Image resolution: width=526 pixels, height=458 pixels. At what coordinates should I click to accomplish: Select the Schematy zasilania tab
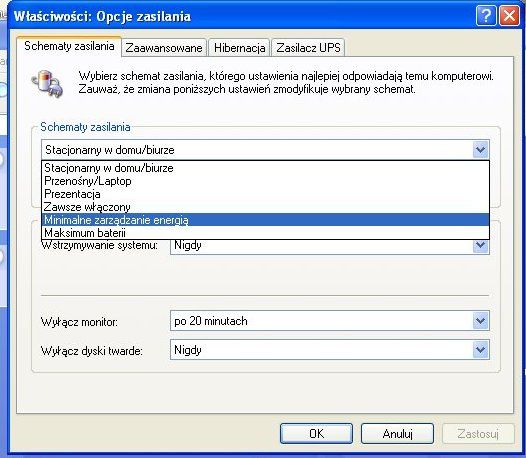tap(69, 46)
